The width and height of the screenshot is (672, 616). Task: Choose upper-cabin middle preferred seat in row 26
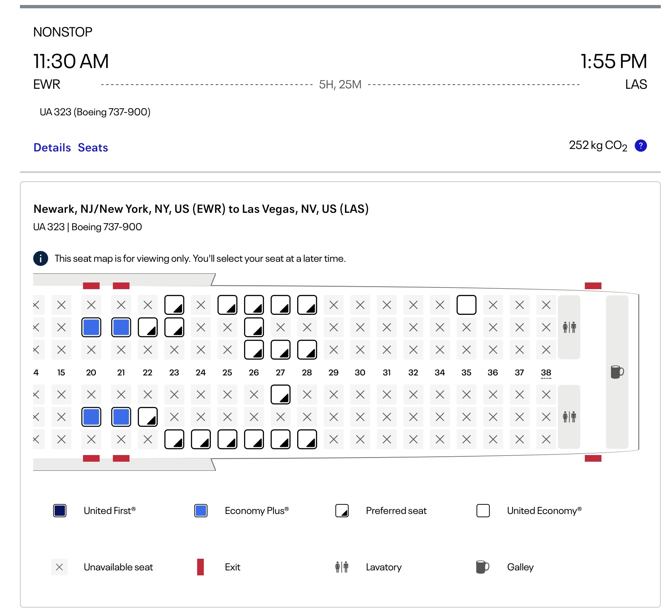tap(254, 327)
